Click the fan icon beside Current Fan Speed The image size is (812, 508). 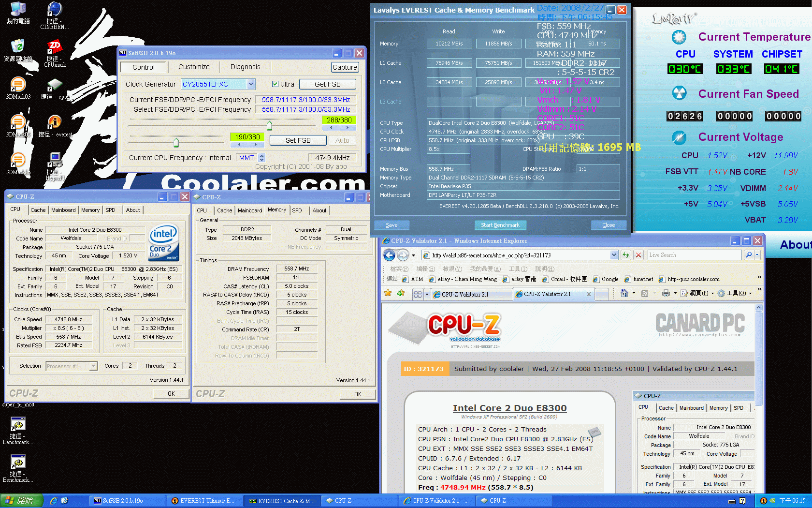click(x=679, y=93)
